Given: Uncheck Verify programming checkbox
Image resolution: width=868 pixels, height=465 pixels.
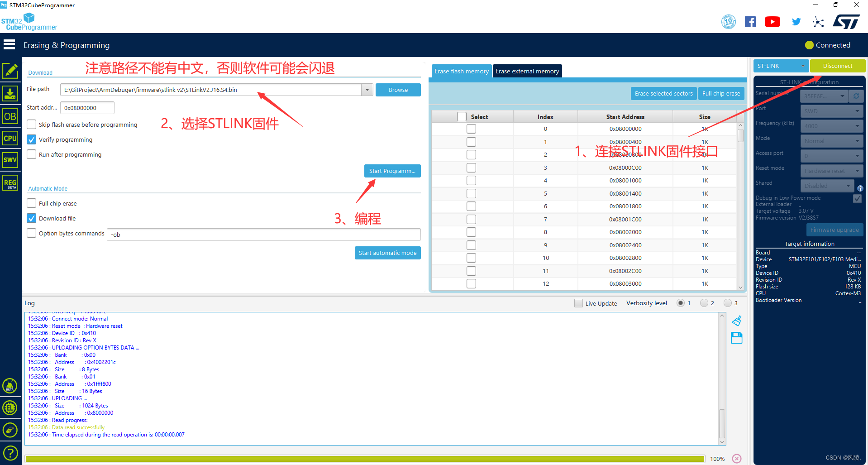Looking at the screenshot, I should point(31,139).
